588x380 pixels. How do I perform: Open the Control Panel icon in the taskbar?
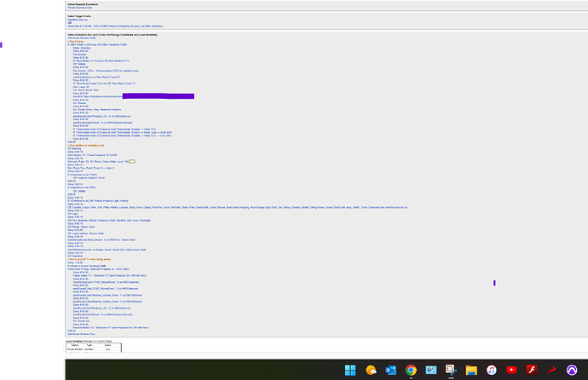[431, 371]
